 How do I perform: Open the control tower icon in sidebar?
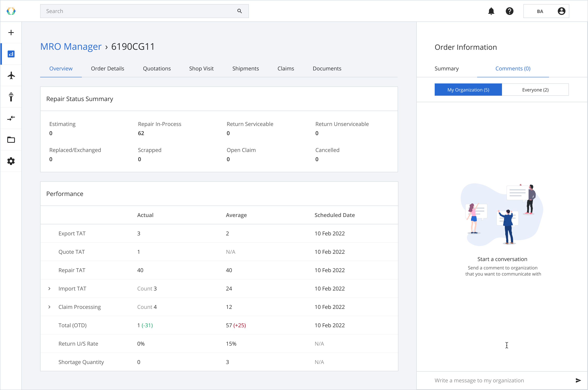(11, 97)
